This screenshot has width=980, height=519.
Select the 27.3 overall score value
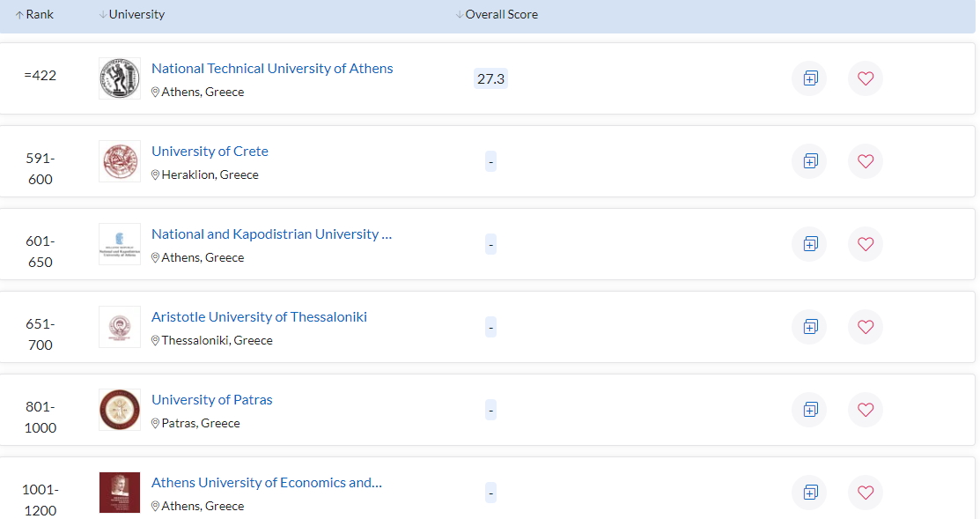[x=490, y=78]
